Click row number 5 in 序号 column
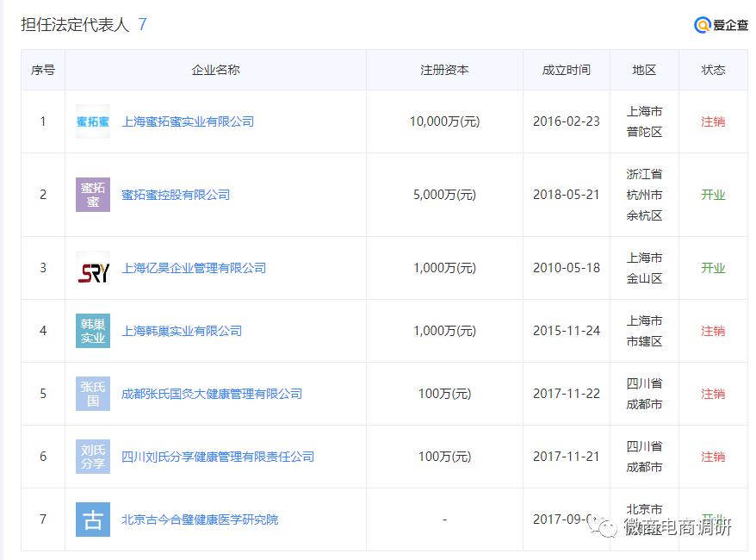The width and height of the screenshot is (756, 560). [x=43, y=394]
